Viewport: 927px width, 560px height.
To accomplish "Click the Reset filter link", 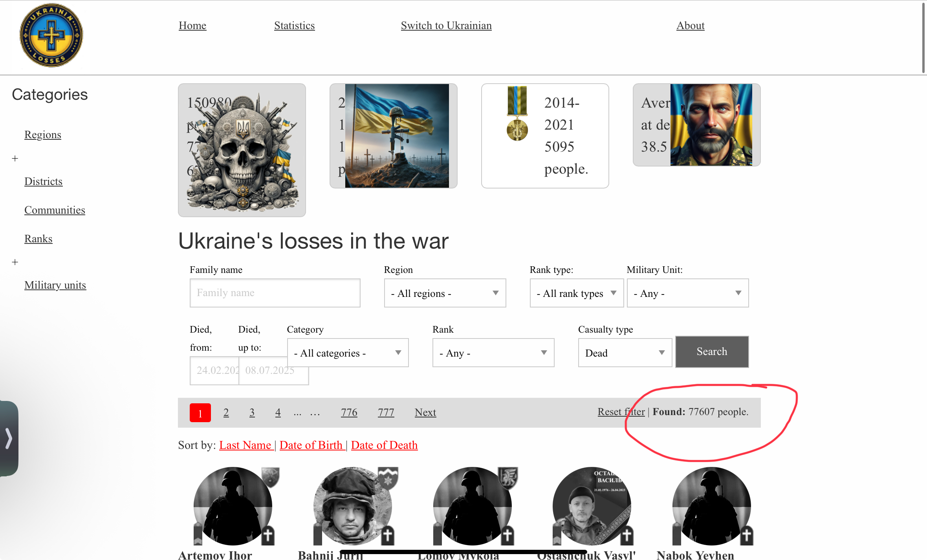I will [x=621, y=412].
